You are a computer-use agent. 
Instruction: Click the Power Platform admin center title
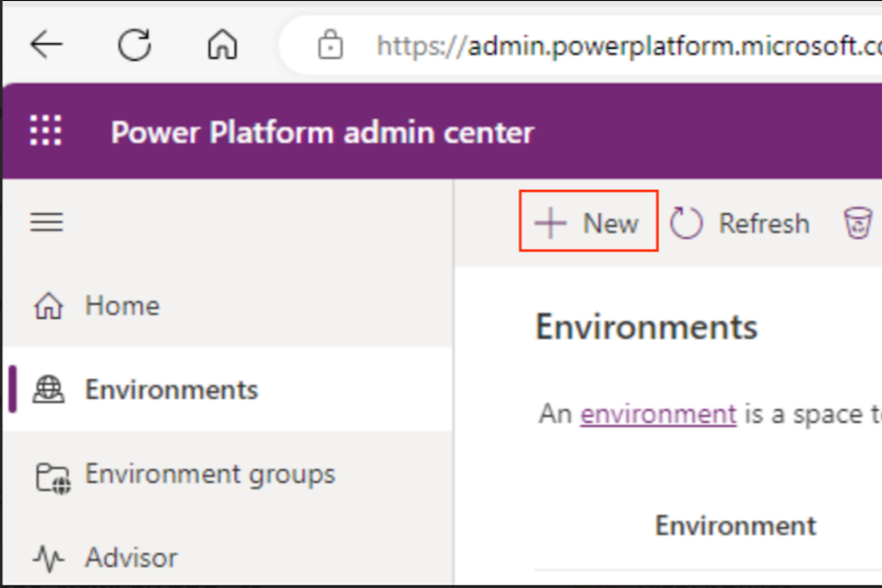click(x=322, y=132)
